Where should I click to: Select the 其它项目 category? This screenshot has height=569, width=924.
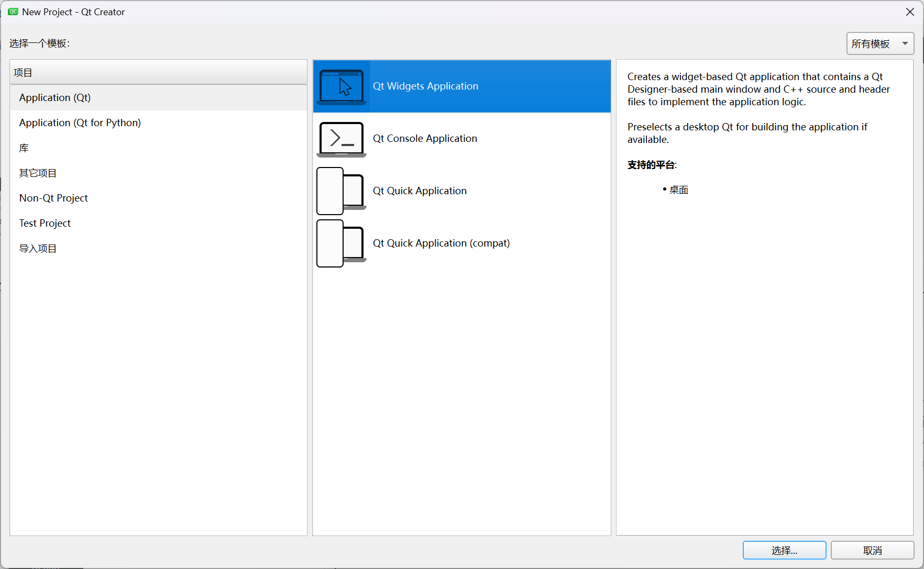[158, 173]
